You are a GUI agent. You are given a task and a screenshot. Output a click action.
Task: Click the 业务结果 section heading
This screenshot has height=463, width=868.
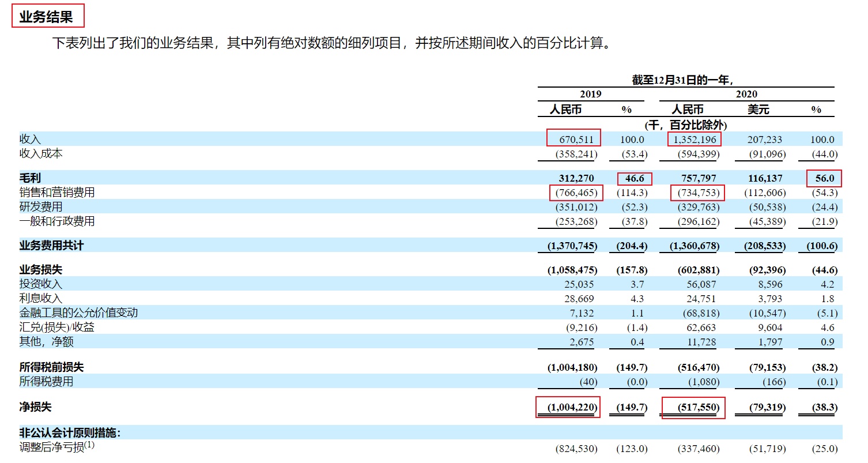[47, 17]
